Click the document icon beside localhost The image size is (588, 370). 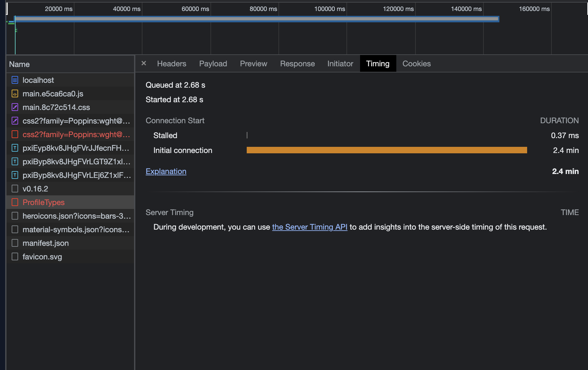[x=15, y=80]
